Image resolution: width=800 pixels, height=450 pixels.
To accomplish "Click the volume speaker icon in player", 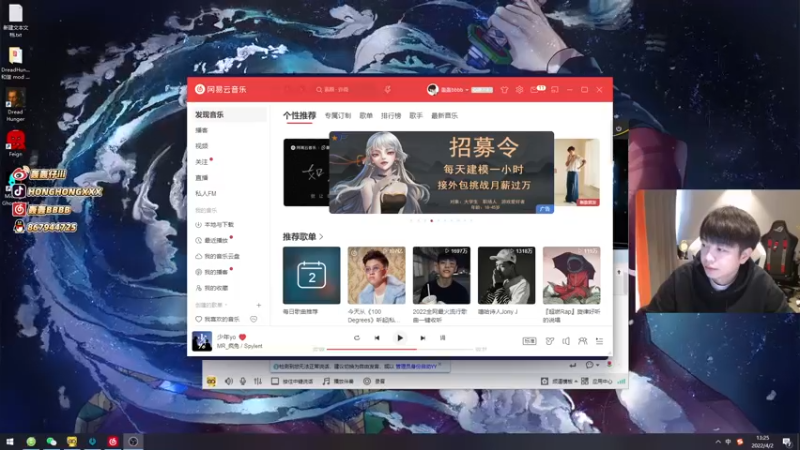I will tap(566, 341).
